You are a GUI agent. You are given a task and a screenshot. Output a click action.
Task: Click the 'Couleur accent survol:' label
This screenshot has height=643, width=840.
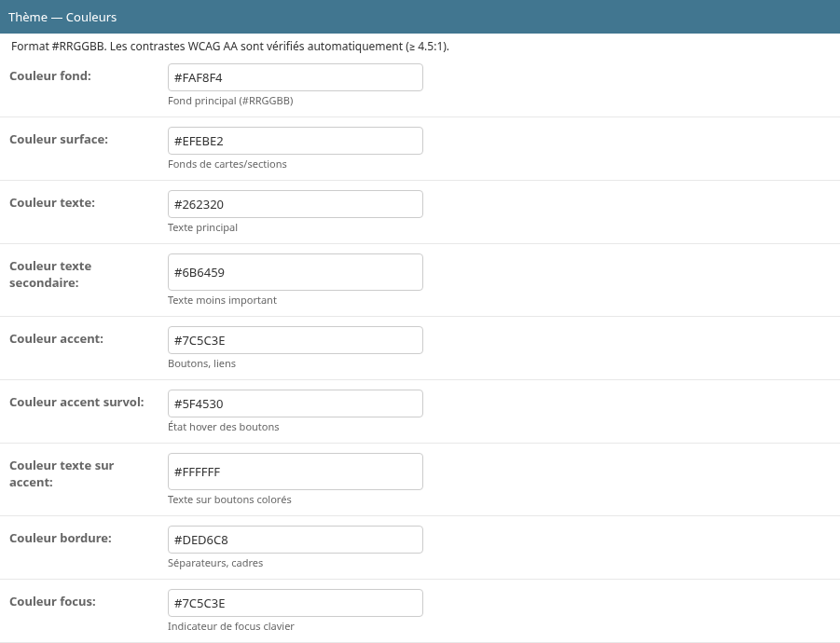77,402
